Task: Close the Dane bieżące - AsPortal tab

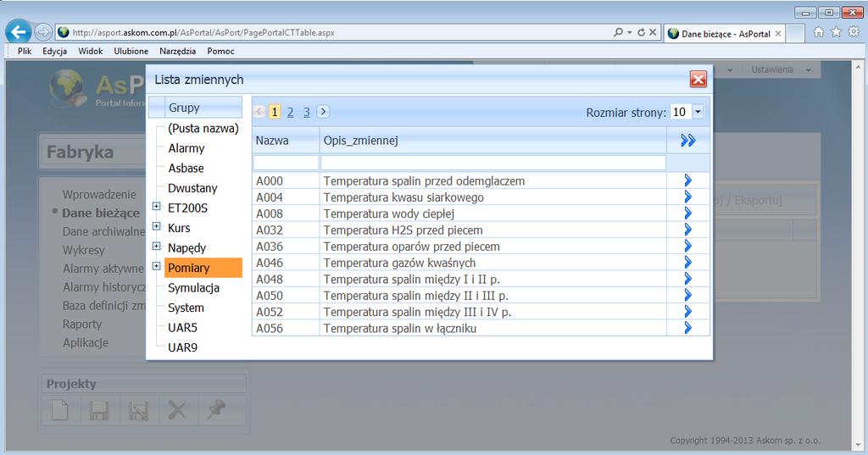Action: (778, 34)
